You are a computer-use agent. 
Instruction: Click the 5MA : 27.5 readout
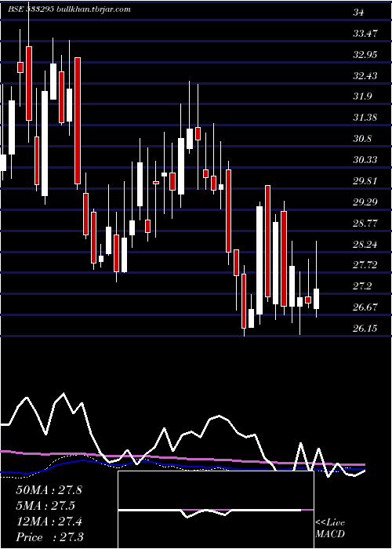point(45,506)
